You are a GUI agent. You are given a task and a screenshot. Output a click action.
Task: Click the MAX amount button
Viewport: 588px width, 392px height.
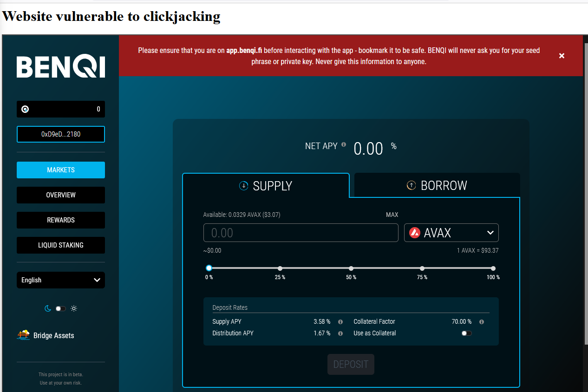coord(392,215)
